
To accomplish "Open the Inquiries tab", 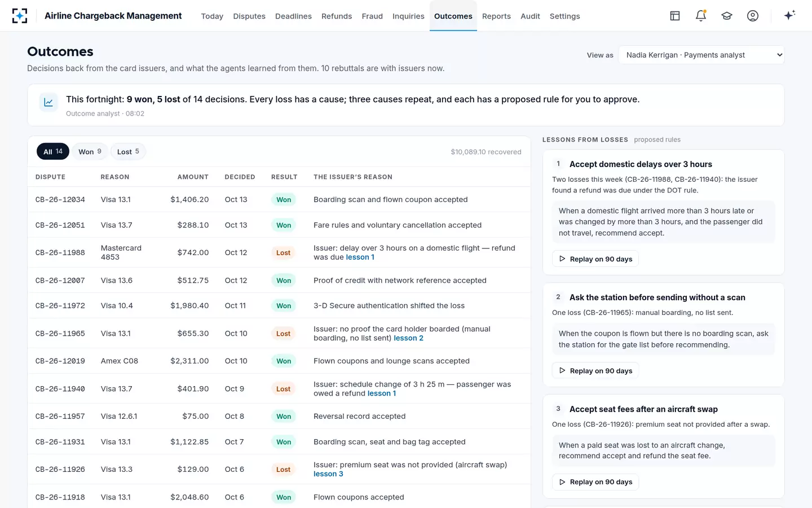I will (408, 16).
